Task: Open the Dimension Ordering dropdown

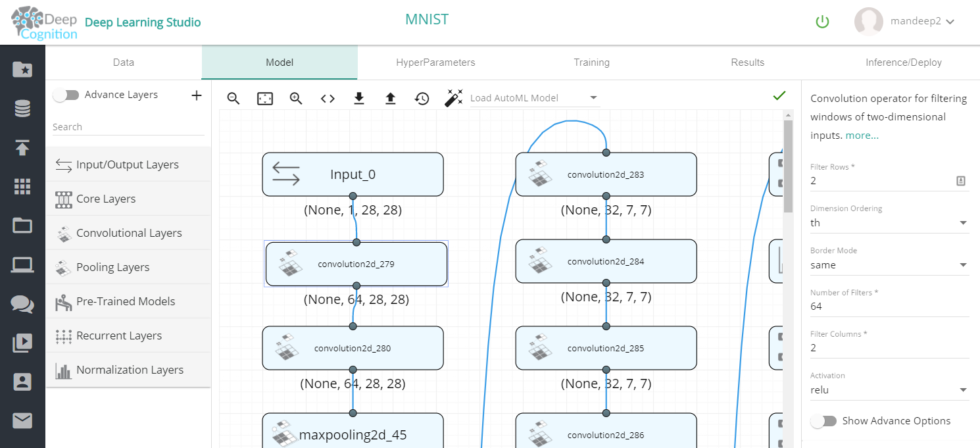Action: pos(890,223)
